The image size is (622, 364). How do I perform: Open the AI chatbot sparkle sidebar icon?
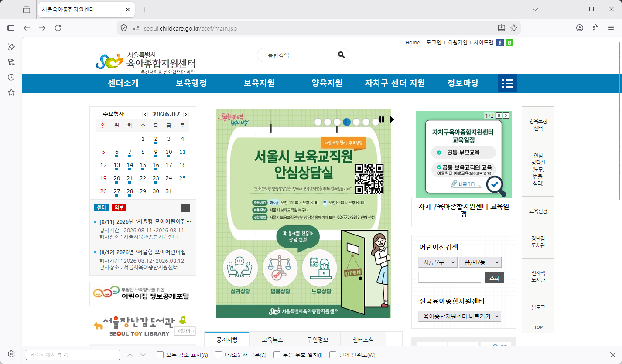[11, 47]
